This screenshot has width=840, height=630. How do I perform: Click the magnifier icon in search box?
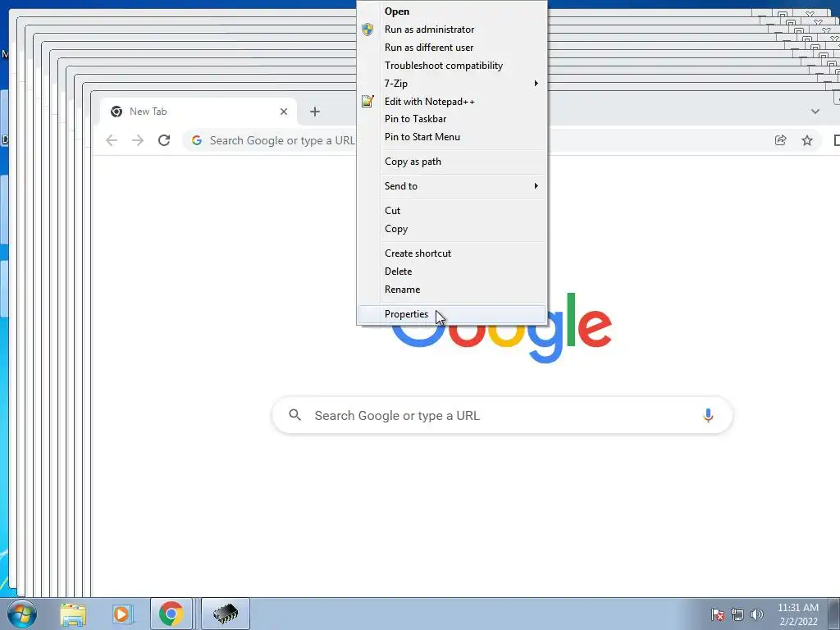click(294, 414)
